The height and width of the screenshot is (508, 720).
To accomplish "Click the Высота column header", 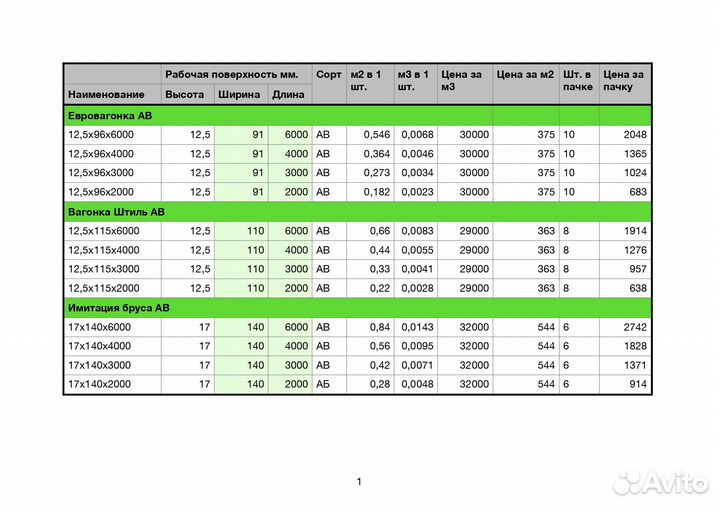I will 186,94.
